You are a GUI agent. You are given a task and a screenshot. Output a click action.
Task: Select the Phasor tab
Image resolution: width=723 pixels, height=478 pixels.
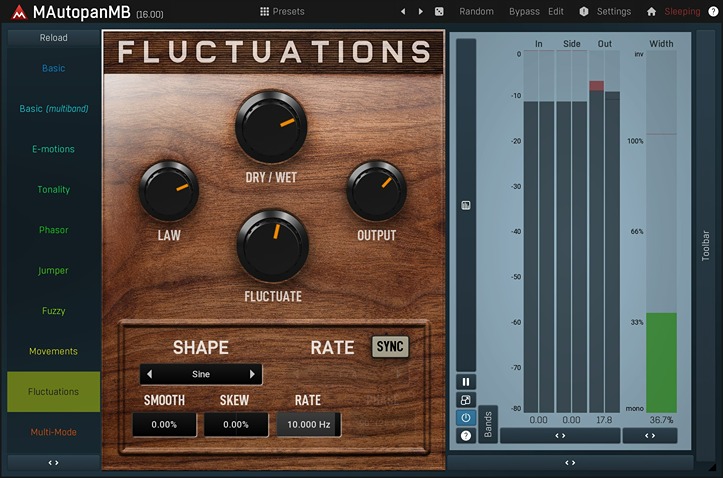click(53, 230)
